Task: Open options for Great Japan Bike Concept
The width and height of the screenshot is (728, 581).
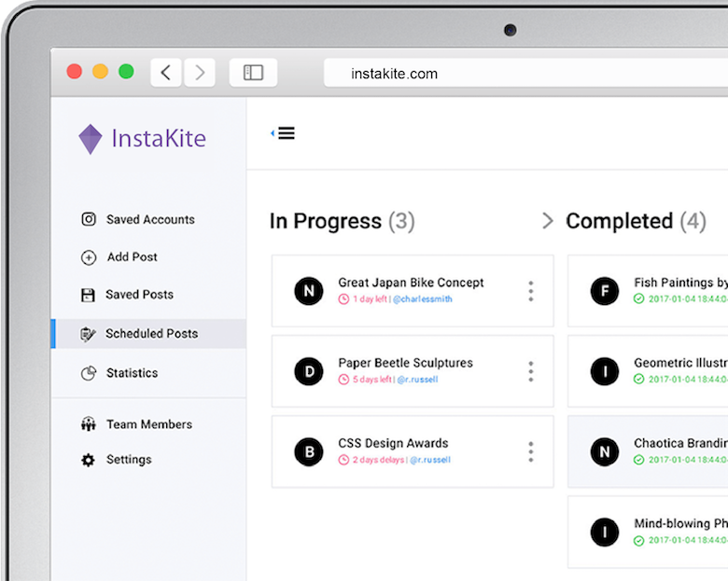Action: pos(530,291)
